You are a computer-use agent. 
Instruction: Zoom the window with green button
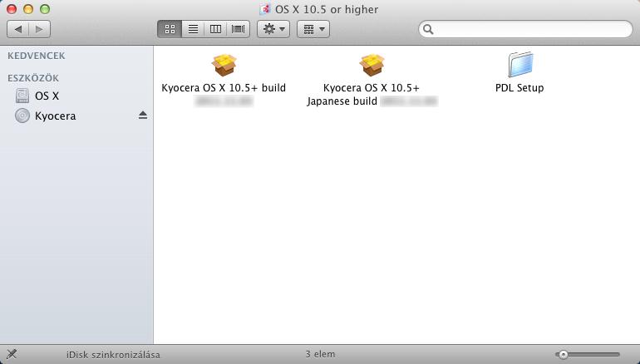tap(45, 9)
